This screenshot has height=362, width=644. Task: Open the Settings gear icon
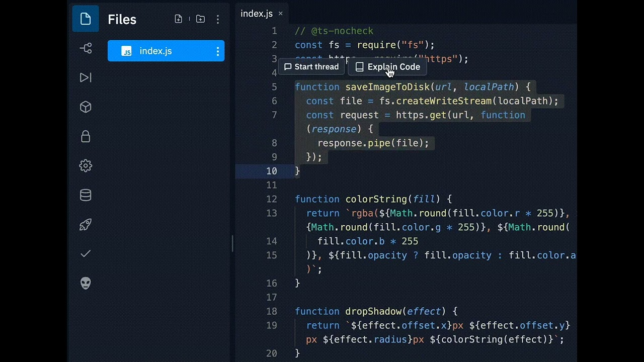[86, 165]
